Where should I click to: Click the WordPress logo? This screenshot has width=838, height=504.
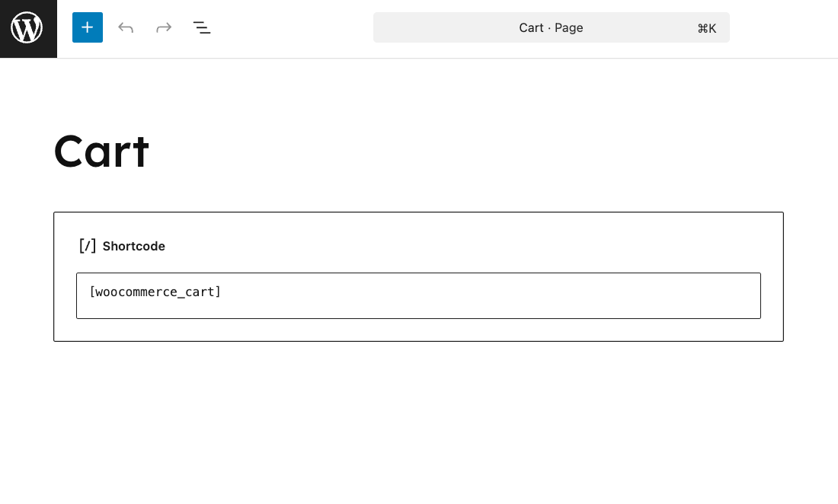[27, 28]
